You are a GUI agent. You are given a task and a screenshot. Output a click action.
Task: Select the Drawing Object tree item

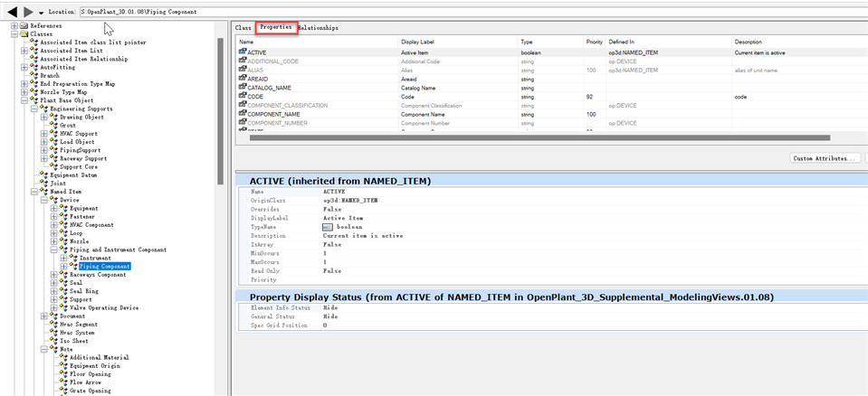coord(82,118)
